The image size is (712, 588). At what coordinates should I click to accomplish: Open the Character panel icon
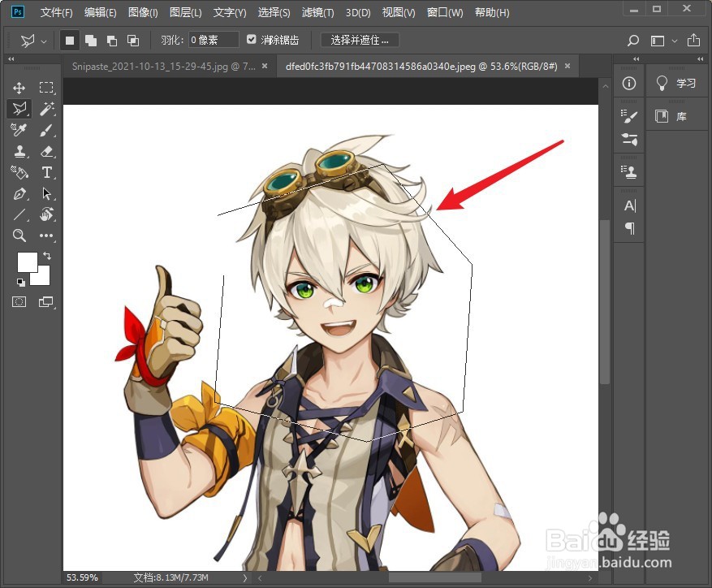(630, 205)
